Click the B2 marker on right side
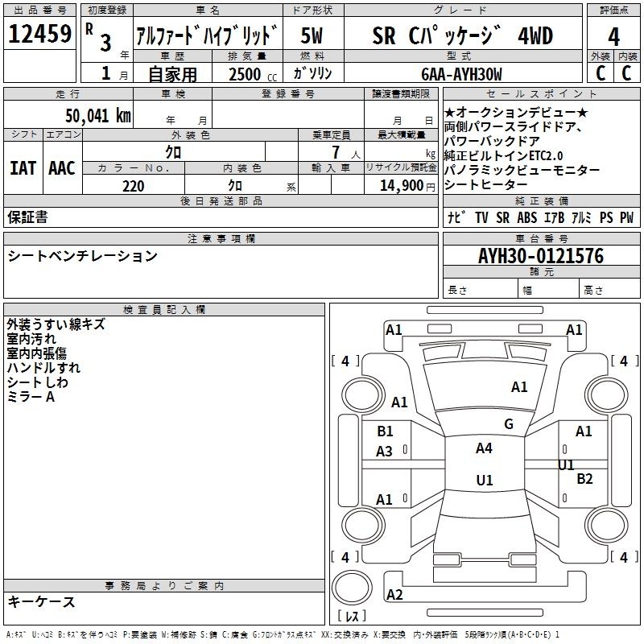This screenshot has height=644, width=644. (x=584, y=479)
